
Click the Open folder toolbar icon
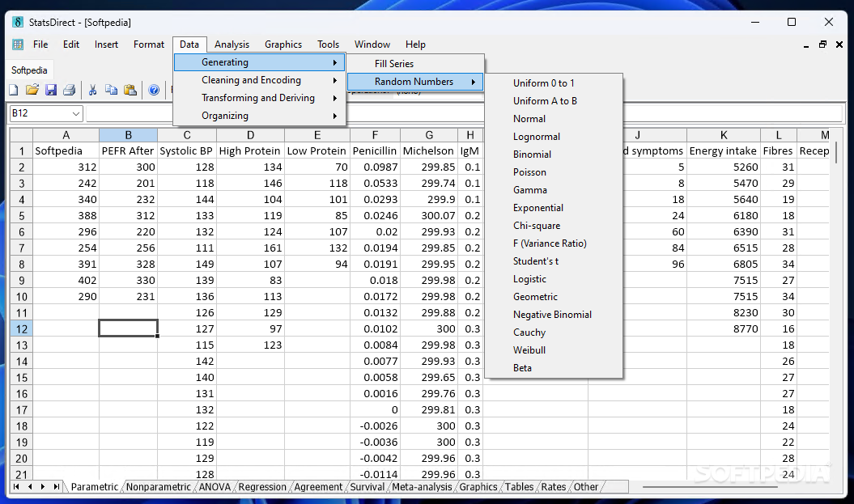[32, 90]
